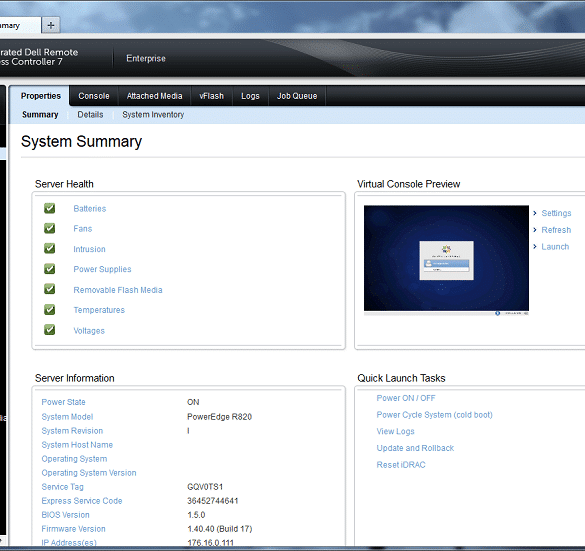Click the green check icon beside Batteries
The width and height of the screenshot is (585, 551).
pos(49,208)
